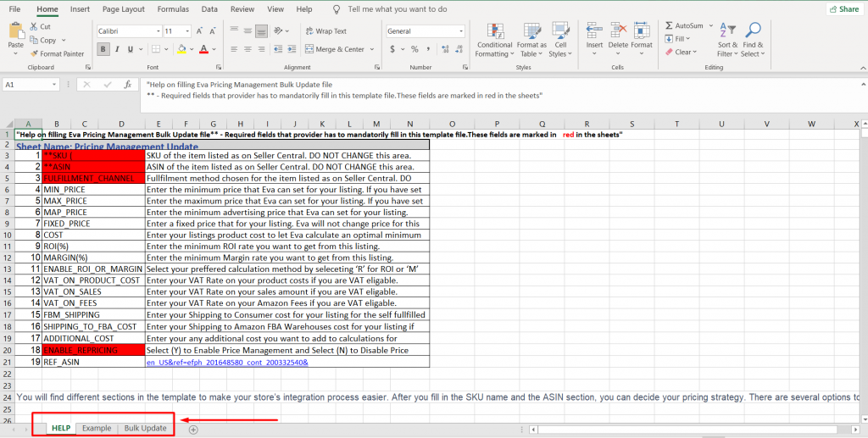Activate the Format Painter brush
The width and height of the screenshot is (868, 438).
(x=34, y=53)
